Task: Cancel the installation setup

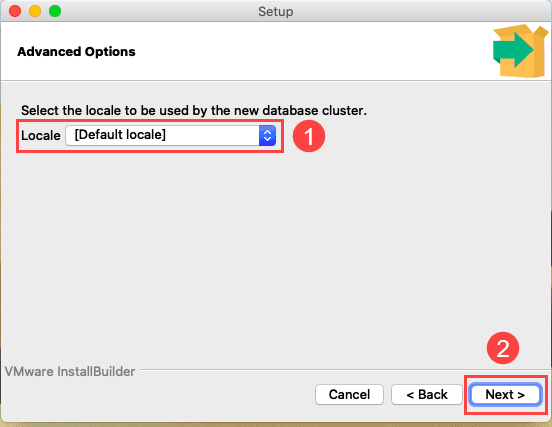Action: [349, 395]
